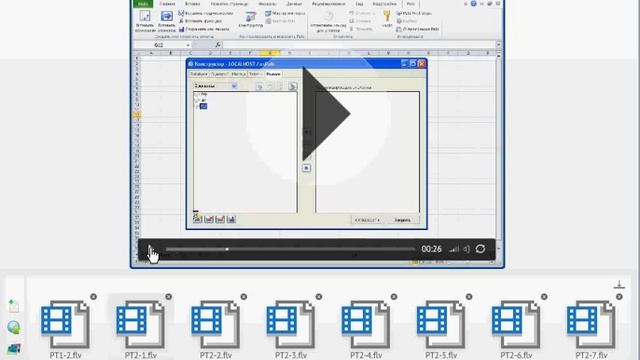
Task: Mute audio with the speaker icon
Action: click(x=467, y=249)
